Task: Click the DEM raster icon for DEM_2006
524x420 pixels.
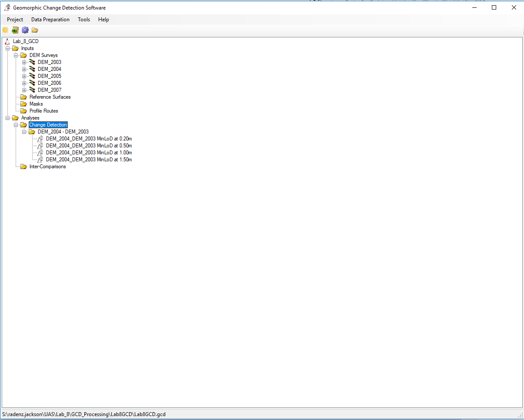Action: coord(32,83)
